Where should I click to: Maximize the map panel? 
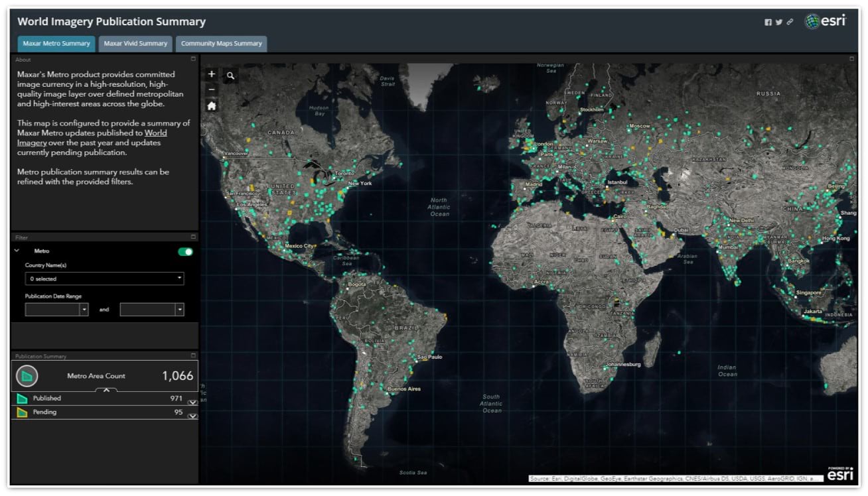click(x=852, y=59)
